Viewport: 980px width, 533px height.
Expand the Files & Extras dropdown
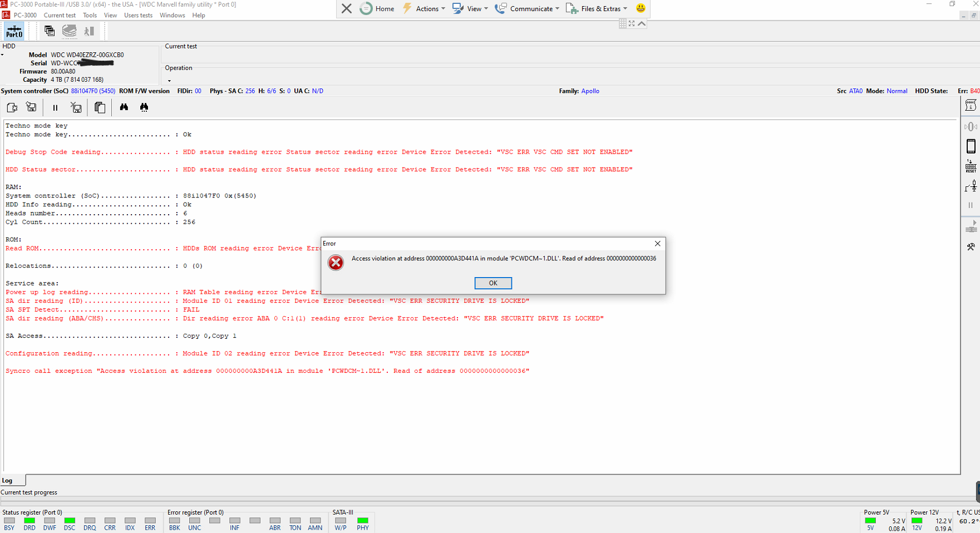(x=597, y=8)
